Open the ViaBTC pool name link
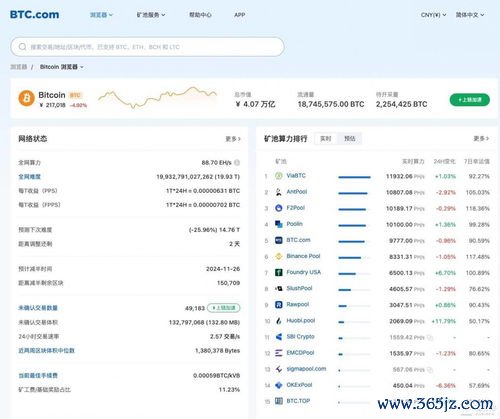The image size is (500, 419). click(x=296, y=176)
